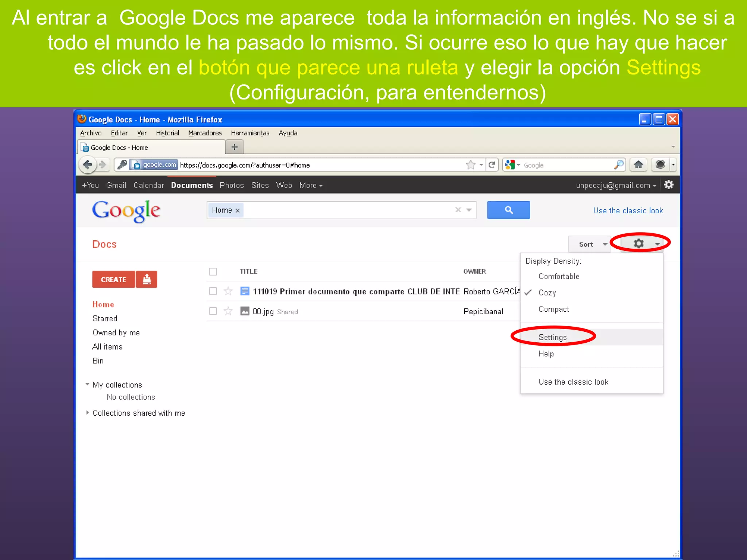Go to All items
Viewport: 747px width, 560px height.
(x=107, y=347)
